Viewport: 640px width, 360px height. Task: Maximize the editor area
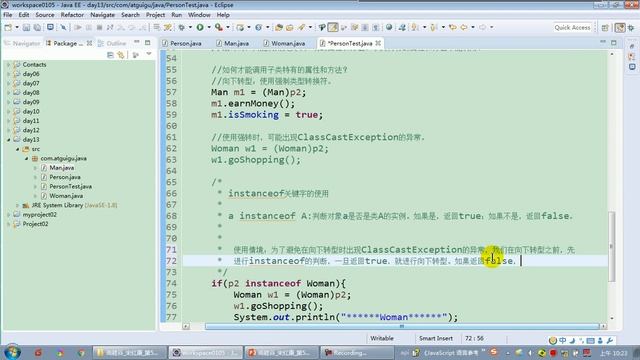[613, 42]
